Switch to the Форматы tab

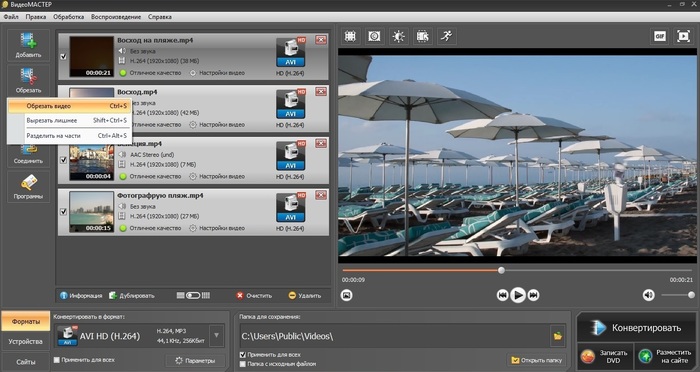[25, 322]
